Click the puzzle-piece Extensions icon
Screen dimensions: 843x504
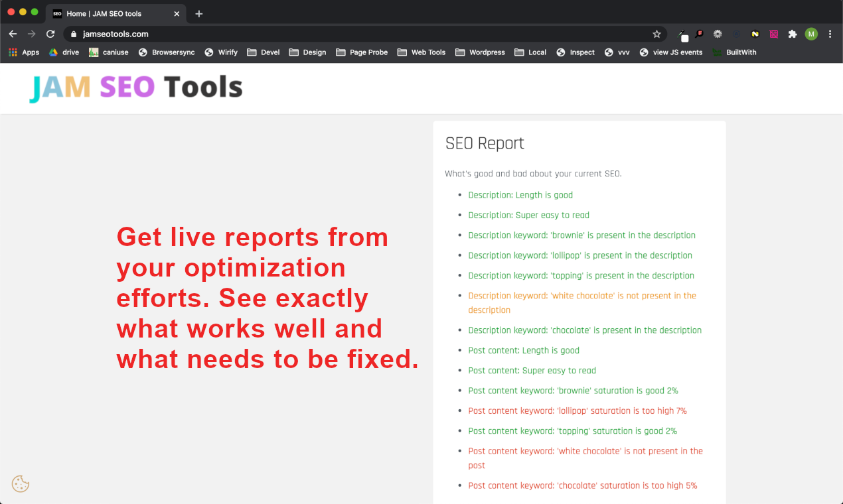[x=792, y=34]
